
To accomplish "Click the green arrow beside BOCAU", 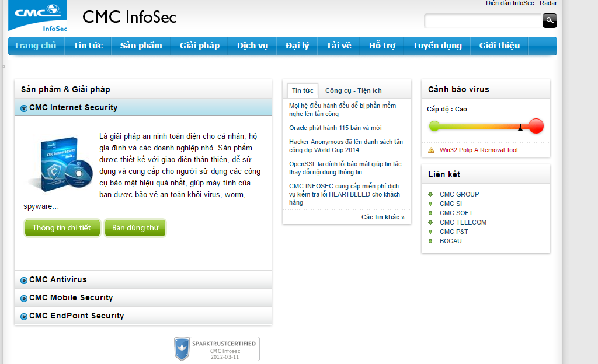I will pyautogui.click(x=430, y=241).
